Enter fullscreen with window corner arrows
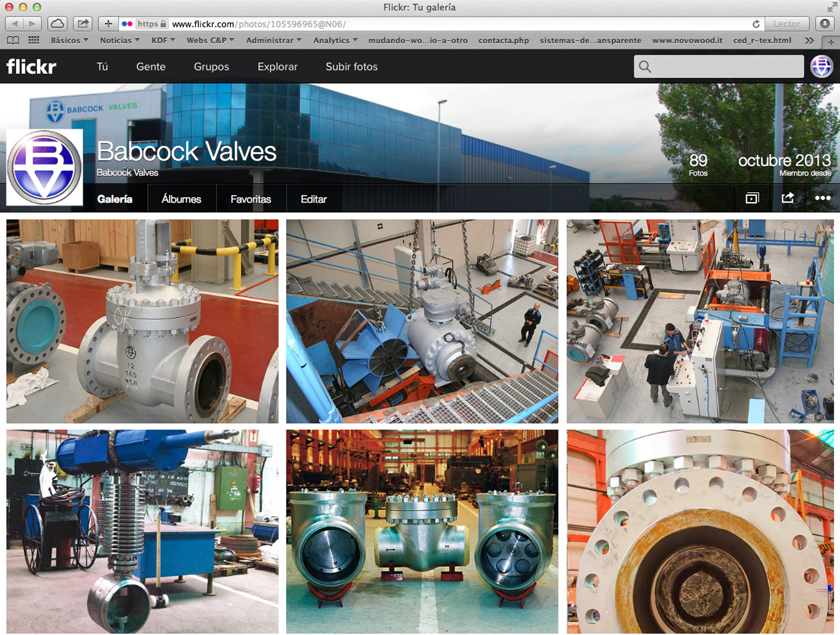This screenshot has width=840, height=635. point(832,7)
